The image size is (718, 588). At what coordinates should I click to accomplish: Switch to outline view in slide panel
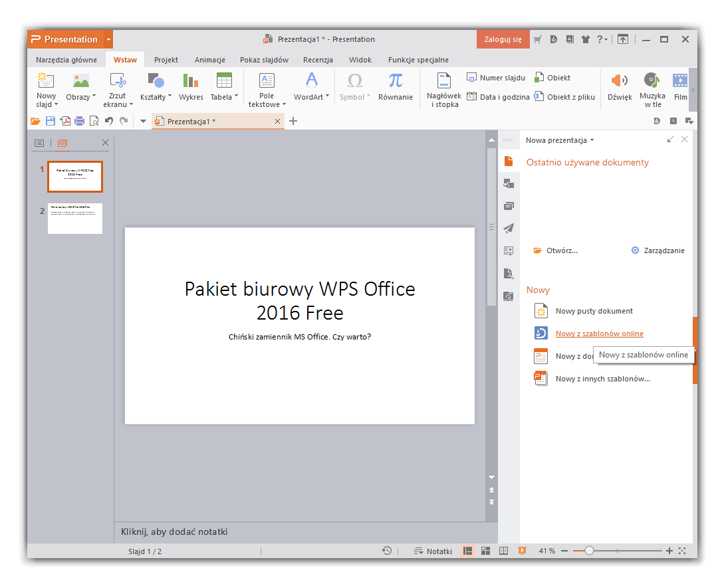tap(39, 144)
